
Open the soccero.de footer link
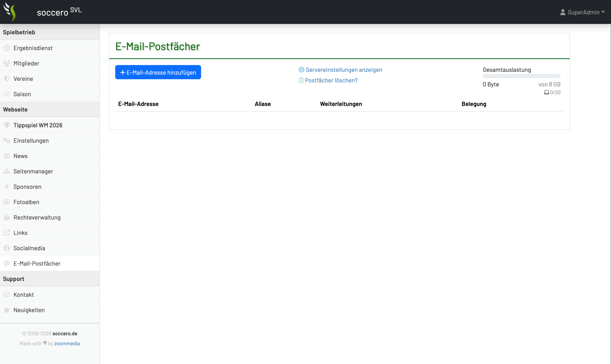pyautogui.click(x=65, y=333)
